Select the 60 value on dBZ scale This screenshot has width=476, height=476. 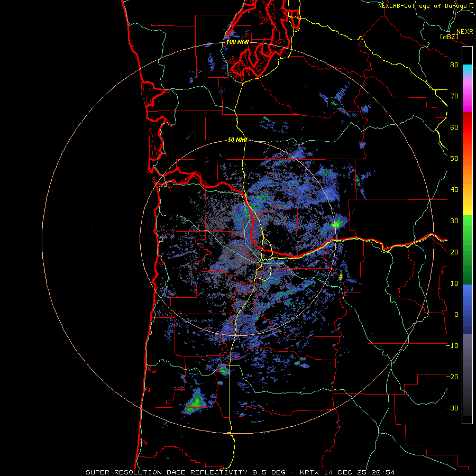click(454, 127)
